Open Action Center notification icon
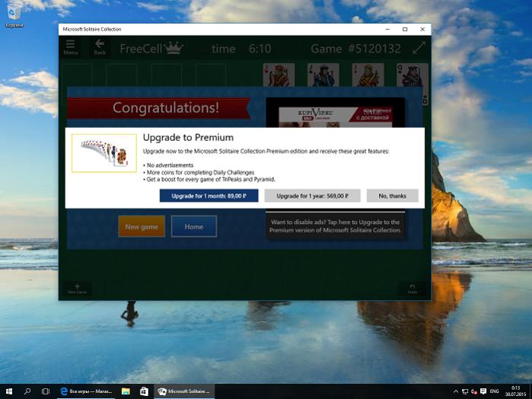 (x=483, y=391)
